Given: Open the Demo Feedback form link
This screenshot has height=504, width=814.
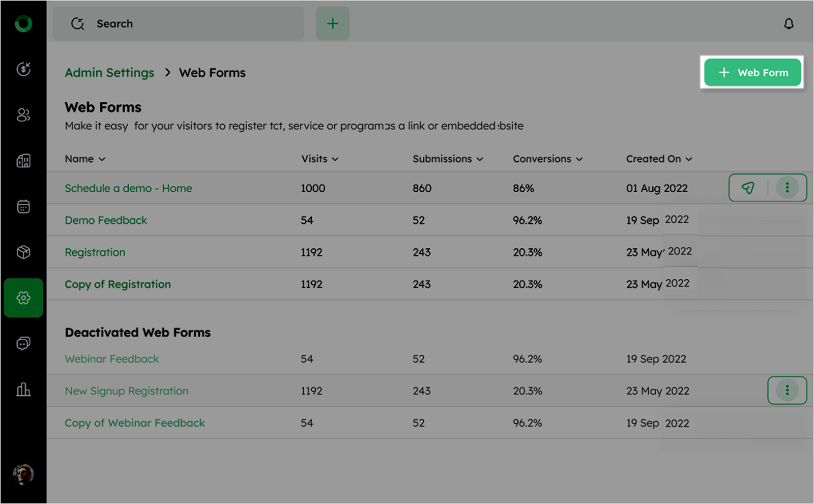Looking at the screenshot, I should click(106, 220).
